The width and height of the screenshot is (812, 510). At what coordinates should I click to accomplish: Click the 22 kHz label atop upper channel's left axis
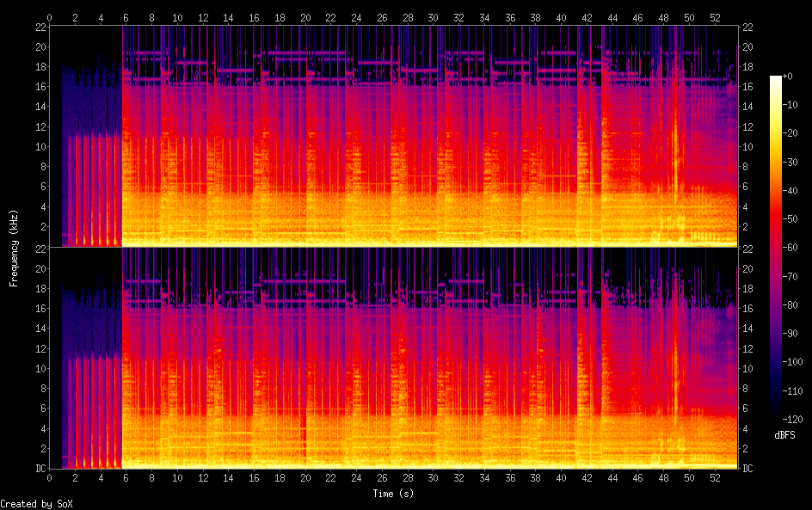[x=39, y=27]
